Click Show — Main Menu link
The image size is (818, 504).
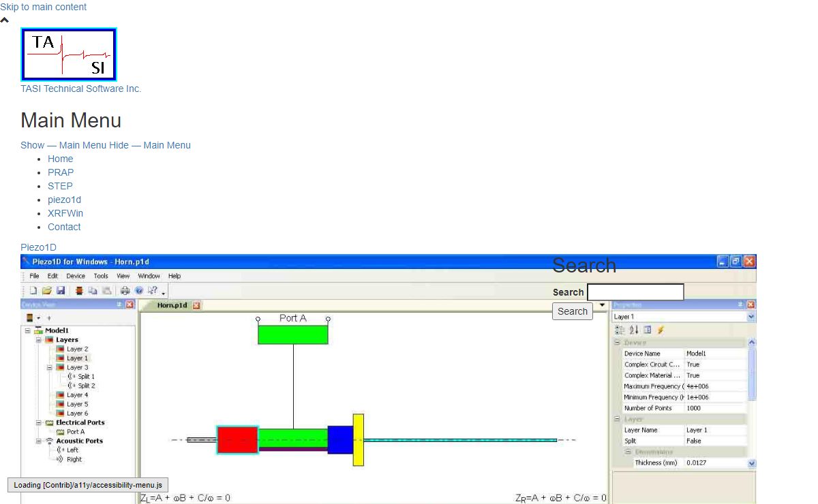(63, 145)
